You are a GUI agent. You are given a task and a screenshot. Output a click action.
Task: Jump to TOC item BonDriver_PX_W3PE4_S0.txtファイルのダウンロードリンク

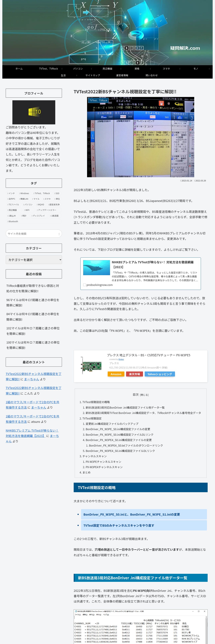(x=126, y=446)
